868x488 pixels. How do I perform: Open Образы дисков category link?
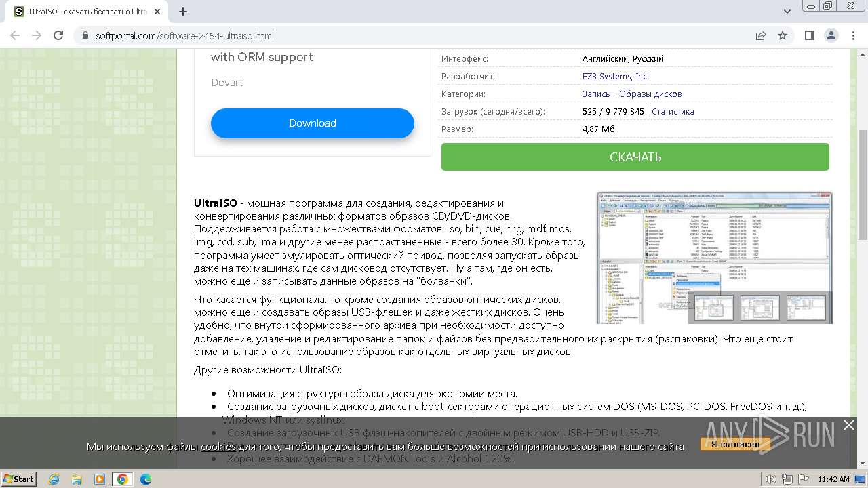pos(650,94)
